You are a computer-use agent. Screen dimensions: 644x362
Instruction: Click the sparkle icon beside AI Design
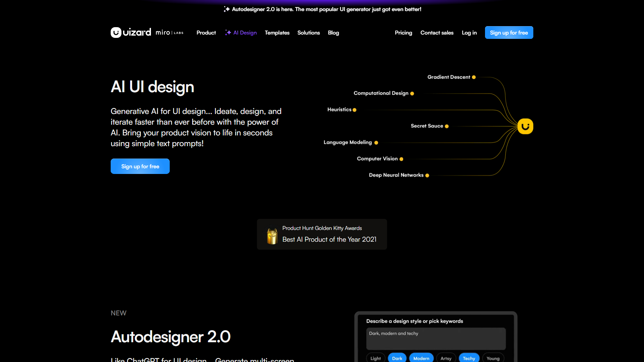228,33
